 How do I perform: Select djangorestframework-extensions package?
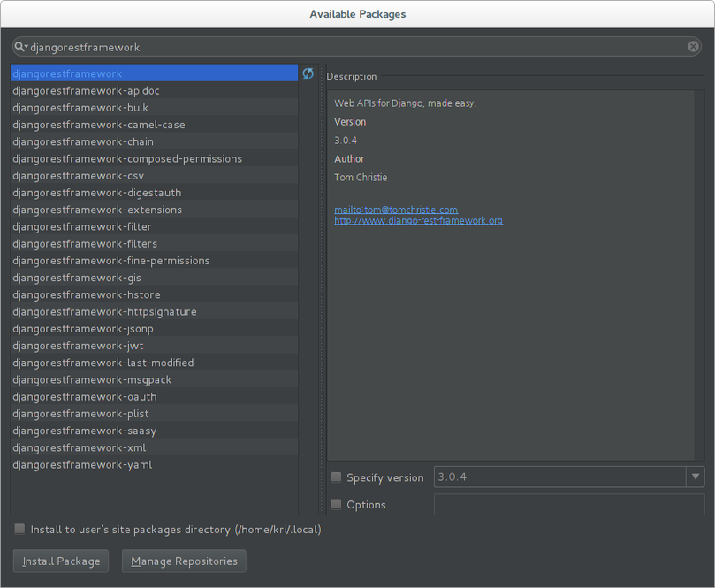[154, 210]
